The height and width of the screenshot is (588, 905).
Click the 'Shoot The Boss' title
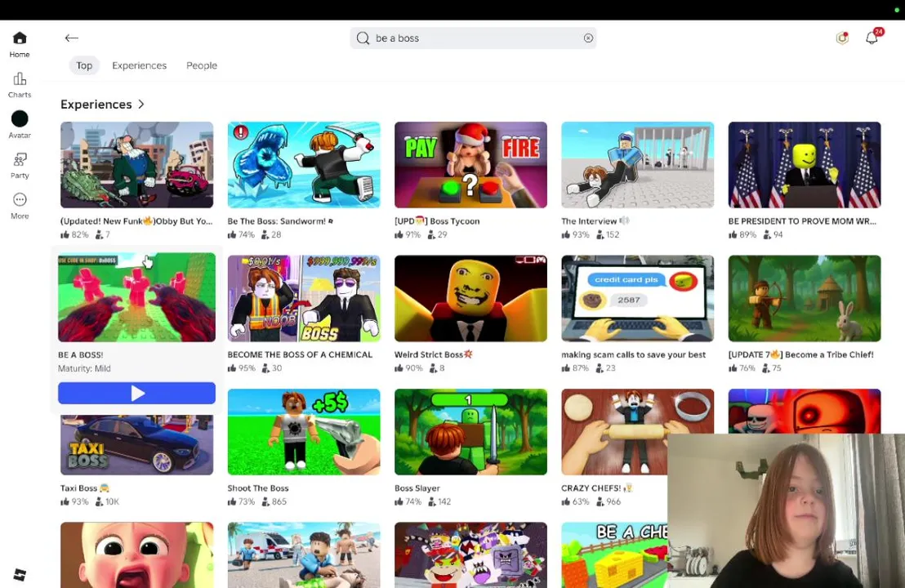pos(258,488)
